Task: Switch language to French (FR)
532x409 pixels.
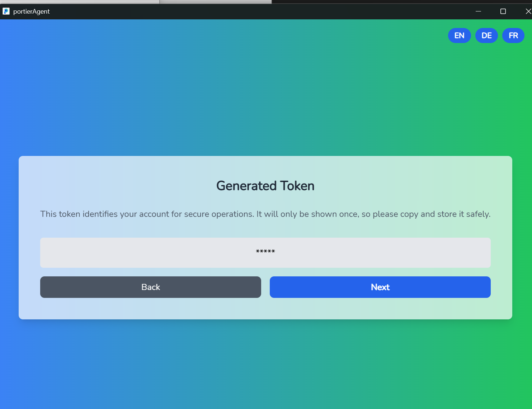Action: coord(513,35)
